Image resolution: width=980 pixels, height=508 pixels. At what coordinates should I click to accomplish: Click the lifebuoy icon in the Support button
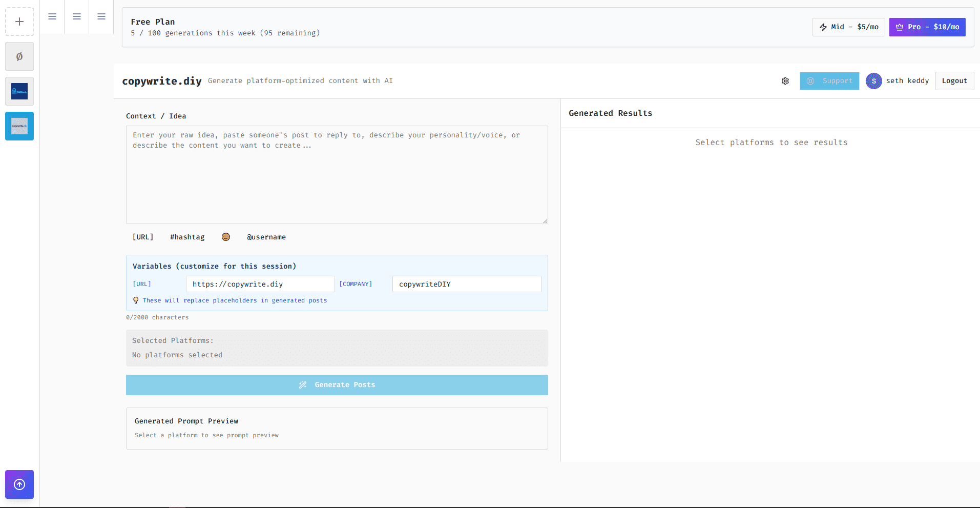pyautogui.click(x=810, y=81)
